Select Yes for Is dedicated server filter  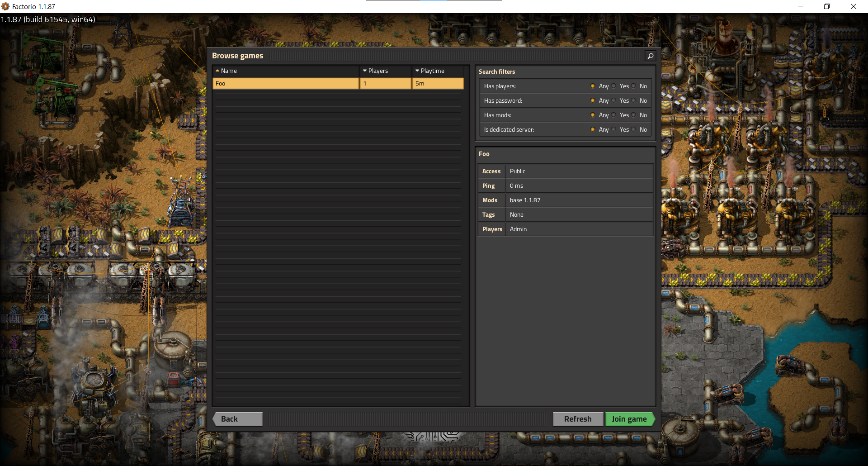pyautogui.click(x=614, y=129)
